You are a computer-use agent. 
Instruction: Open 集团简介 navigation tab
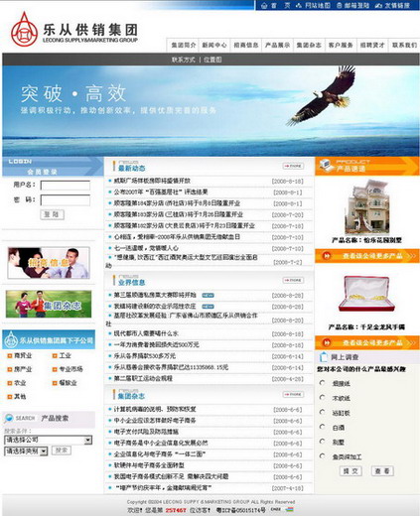pyautogui.click(x=184, y=45)
